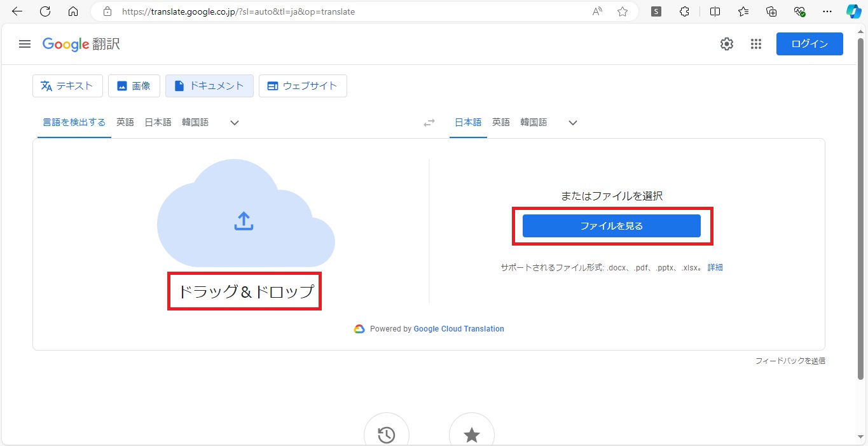Open Google Cloud Translation link
Viewport: 868px width, 446px height.
pyautogui.click(x=458, y=329)
